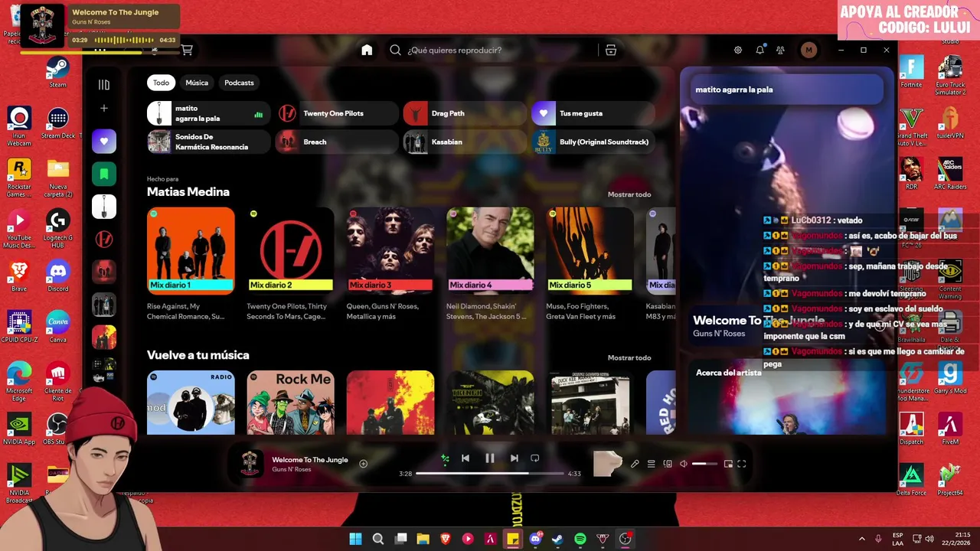Select the Todo filter chip
Screen dimensions: 980x551
click(161, 83)
